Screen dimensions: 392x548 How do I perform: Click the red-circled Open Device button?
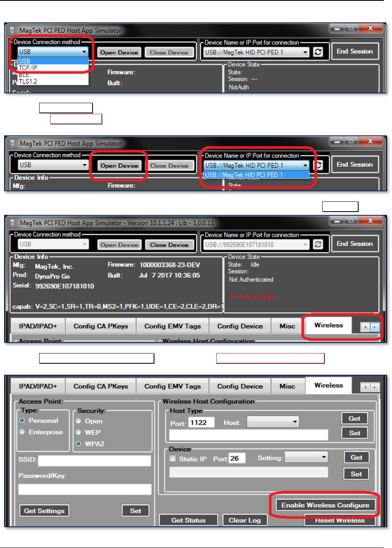coord(119,166)
